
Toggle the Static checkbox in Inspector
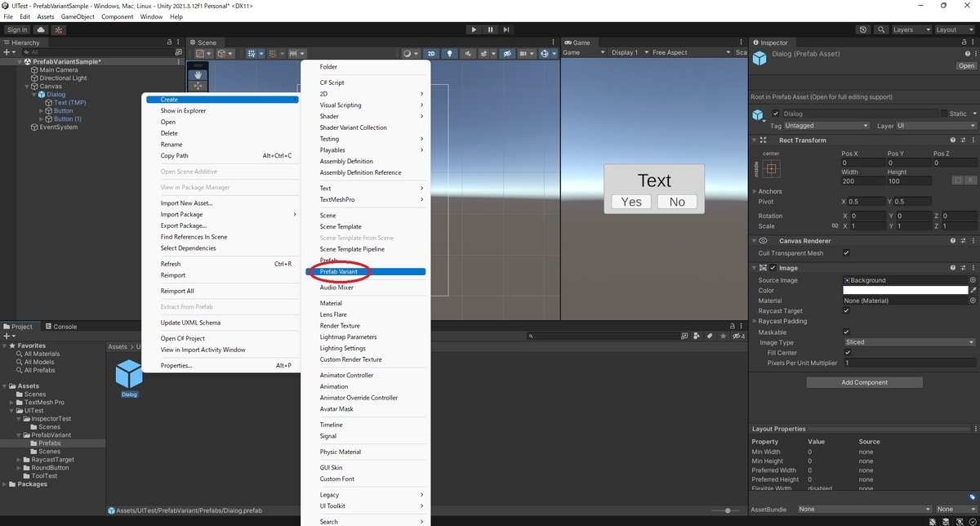[945, 114]
